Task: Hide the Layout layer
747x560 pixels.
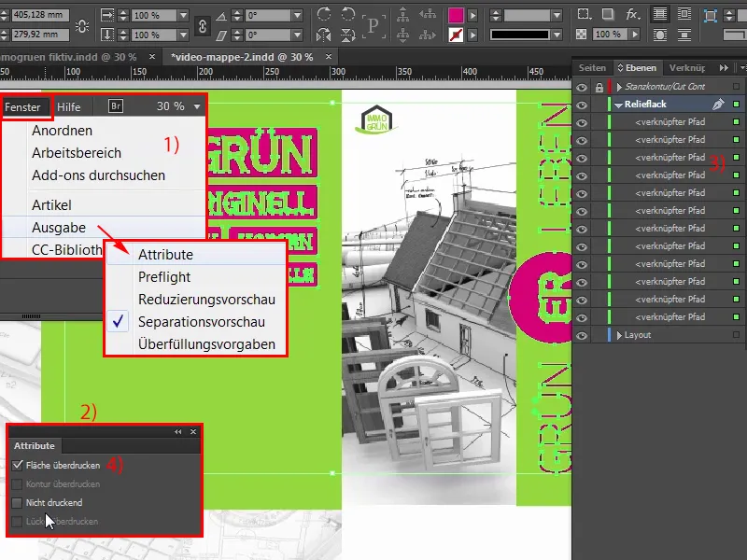Action: pos(581,336)
